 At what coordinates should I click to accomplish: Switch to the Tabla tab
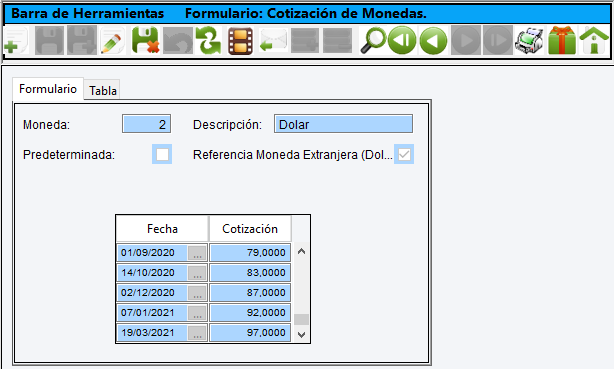(103, 90)
